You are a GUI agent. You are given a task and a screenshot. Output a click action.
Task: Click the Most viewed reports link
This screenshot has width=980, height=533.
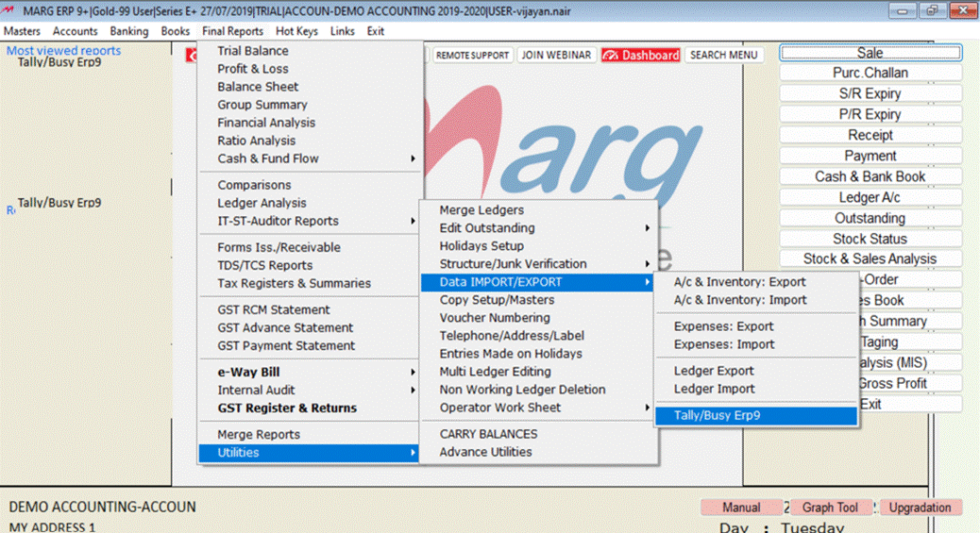click(64, 51)
